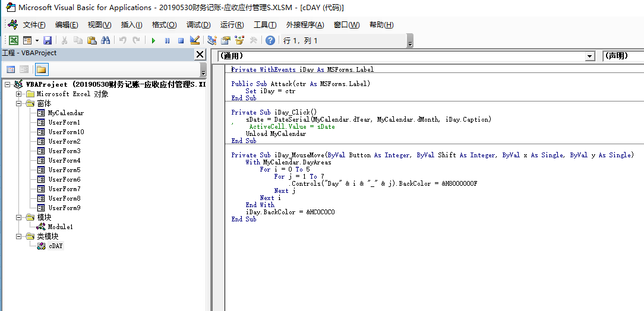Open the 窗口(W) menu
Image resolution: width=644 pixels, height=311 pixels.
[x=347, y=25]
